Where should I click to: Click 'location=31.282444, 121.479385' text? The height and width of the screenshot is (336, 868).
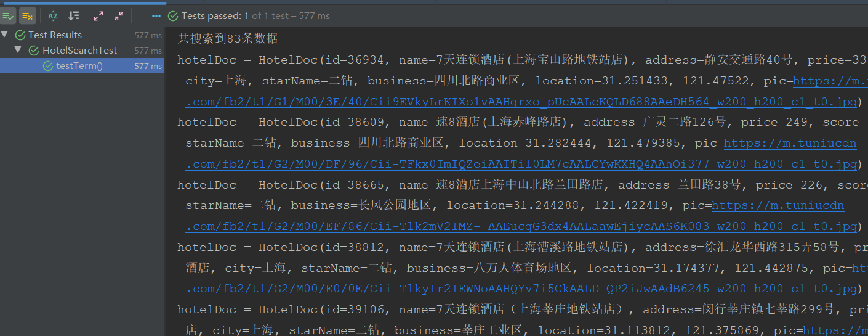[570, 143]
